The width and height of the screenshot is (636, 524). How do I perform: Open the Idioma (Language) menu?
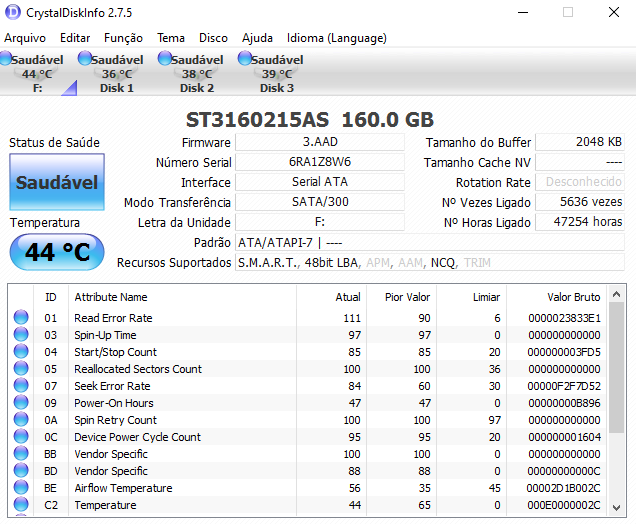coord(337,38)
